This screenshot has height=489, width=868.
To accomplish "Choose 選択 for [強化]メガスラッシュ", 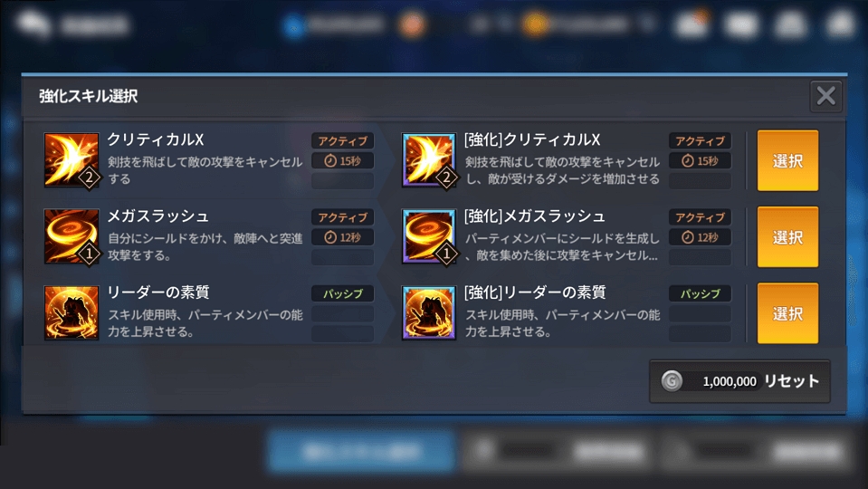I will click(x=787, y=237).
